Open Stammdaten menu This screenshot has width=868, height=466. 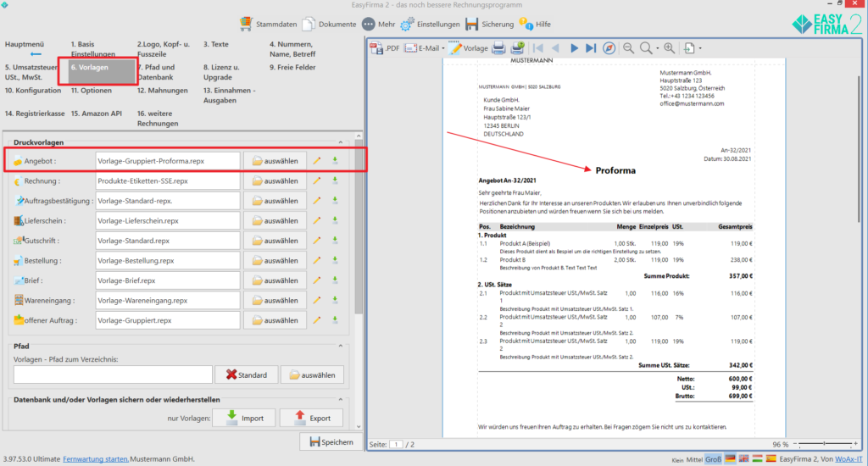tap(268, 24)
